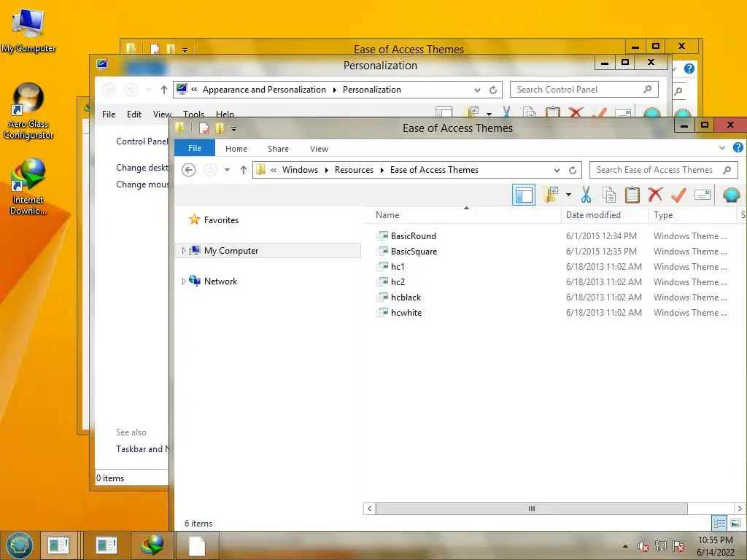Open Internet Download Manager desktop shortcut
Image resolution: width=747 pixels, height=560 pixels.
(28, 187)
